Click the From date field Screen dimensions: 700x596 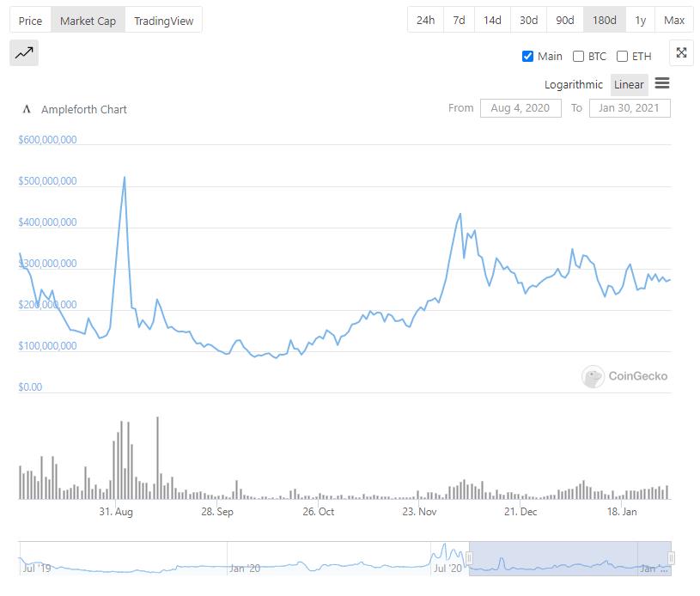click(x=520, y=108)
